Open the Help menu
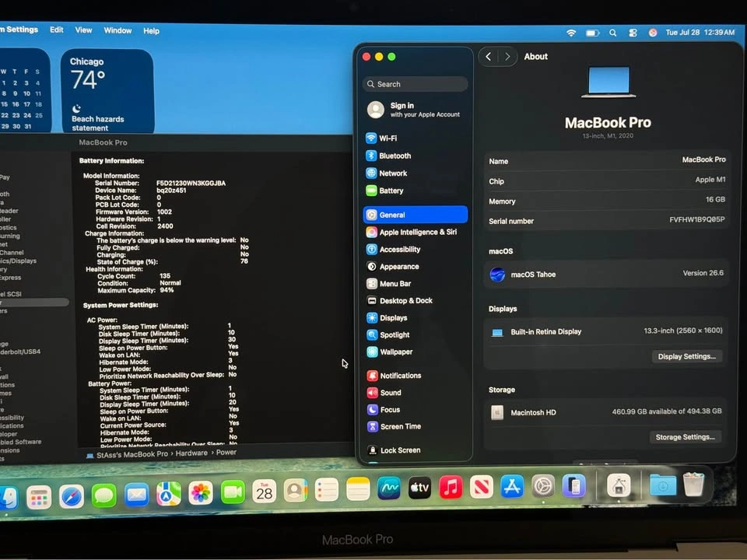747x560 pixels. coord(152,31)
